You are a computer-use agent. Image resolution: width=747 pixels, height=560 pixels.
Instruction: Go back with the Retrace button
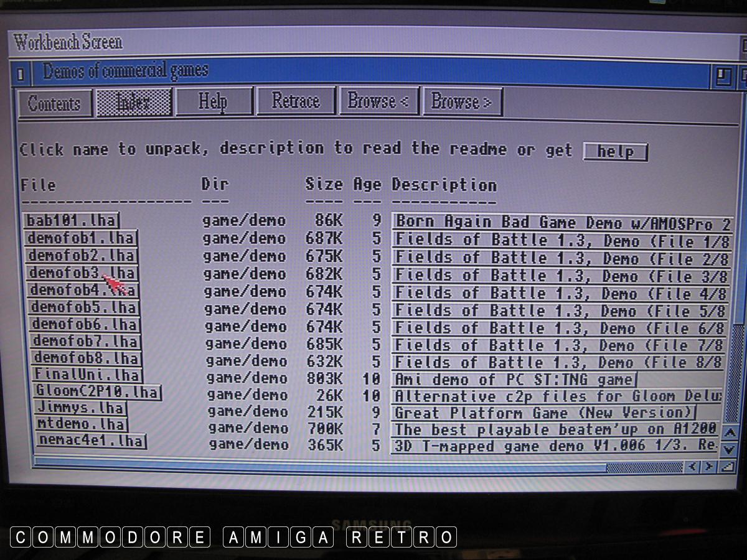click(x=295, y=101)
